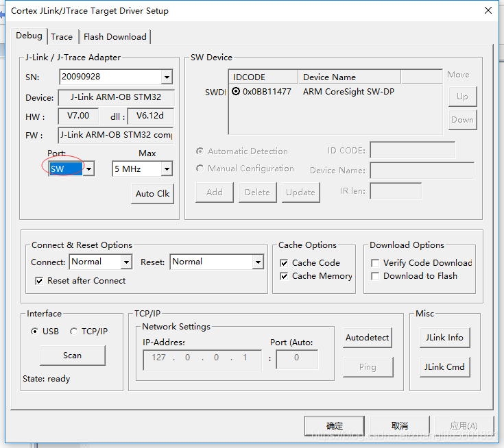The image size is (504, 448).
Task: Click the Scan button
Action: click(x=73, y=356)
